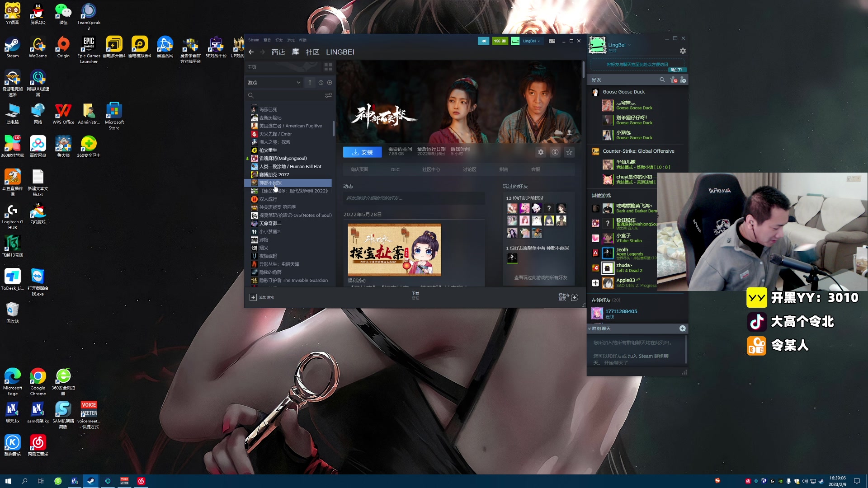
Task: Open 社区中心 link
Action: [x=431, y=169]
